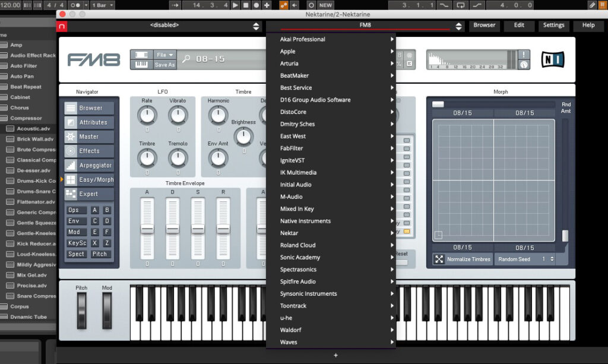Select operator F in the Navigator

click(x=107, y=232)
